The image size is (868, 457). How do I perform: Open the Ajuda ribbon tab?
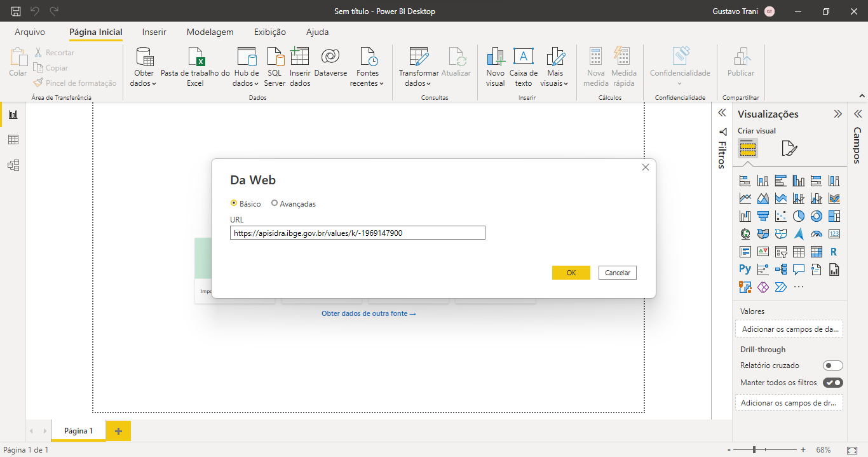318,32
